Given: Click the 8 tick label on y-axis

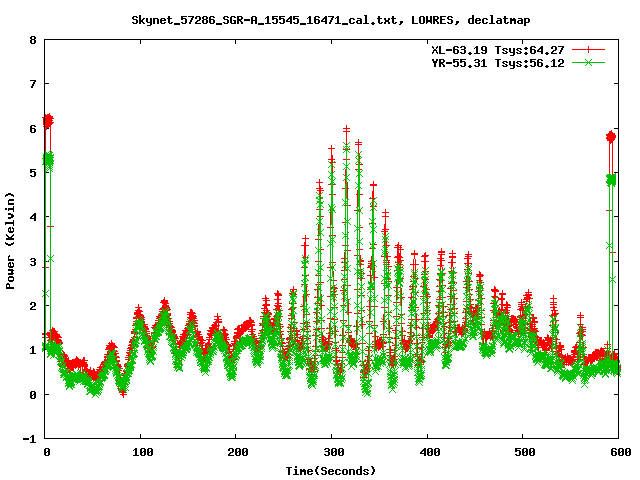Looking at the screenshot, I should [33, 41].
